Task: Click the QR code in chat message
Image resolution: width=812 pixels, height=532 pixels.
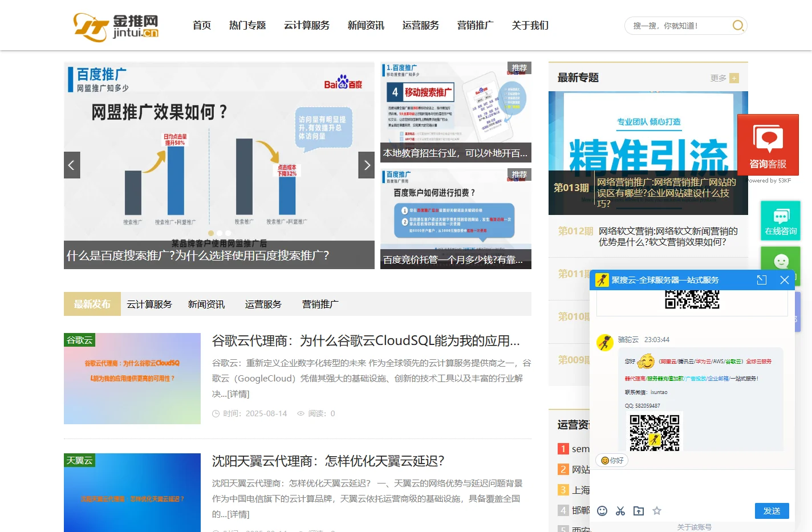Action: click(x=655, y=432)
